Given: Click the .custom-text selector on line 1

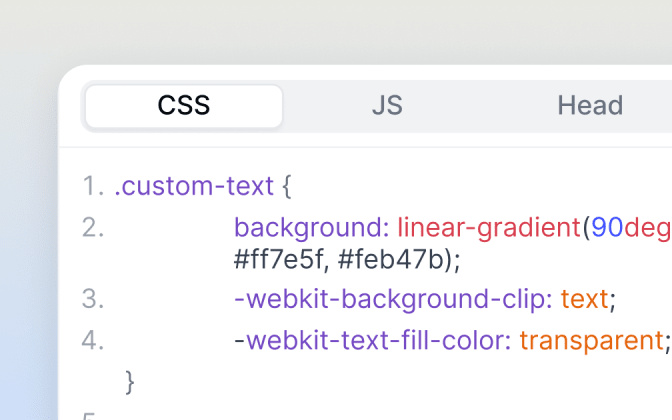Looking at the screenshot, I should (194, 186).
